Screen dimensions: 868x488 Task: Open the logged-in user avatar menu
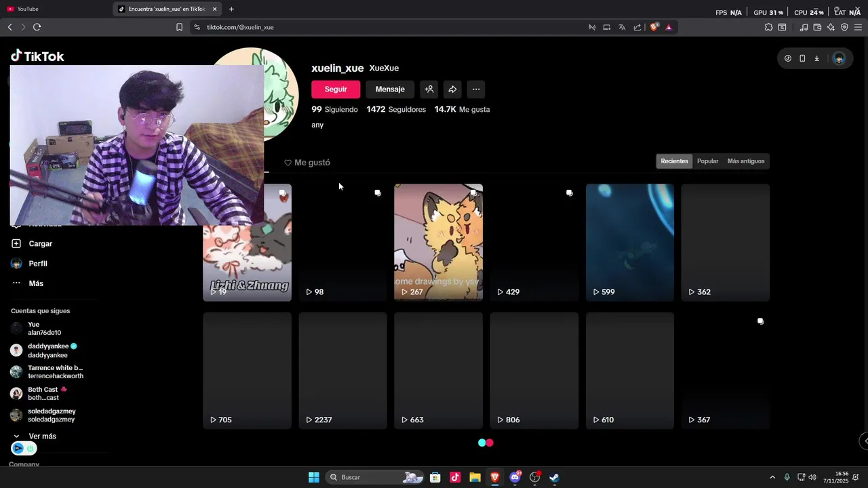coord(839,58)
